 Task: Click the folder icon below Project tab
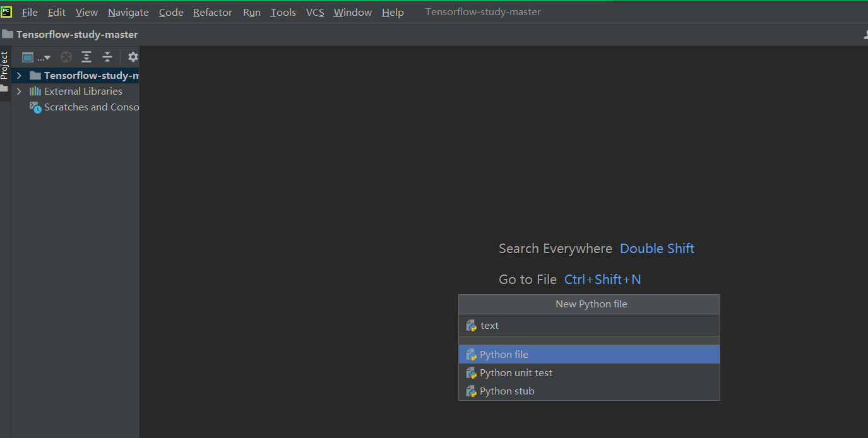4,89
